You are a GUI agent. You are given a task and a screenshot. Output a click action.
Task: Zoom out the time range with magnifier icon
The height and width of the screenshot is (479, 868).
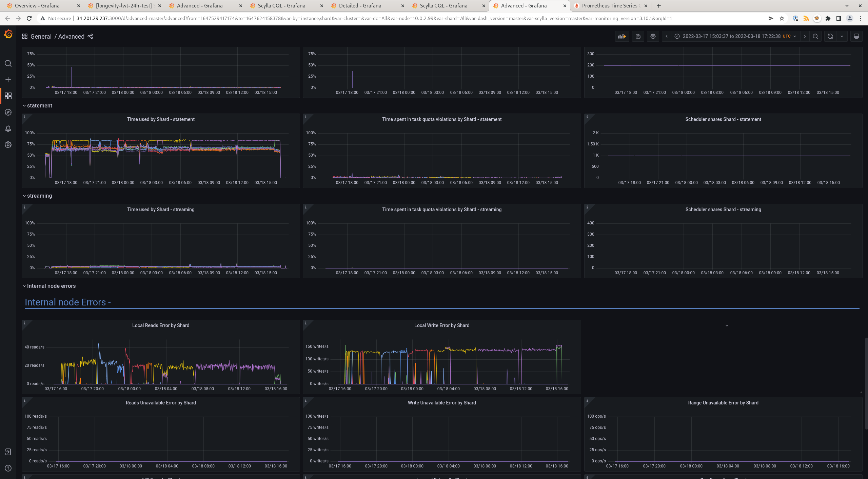click(815, 36)
